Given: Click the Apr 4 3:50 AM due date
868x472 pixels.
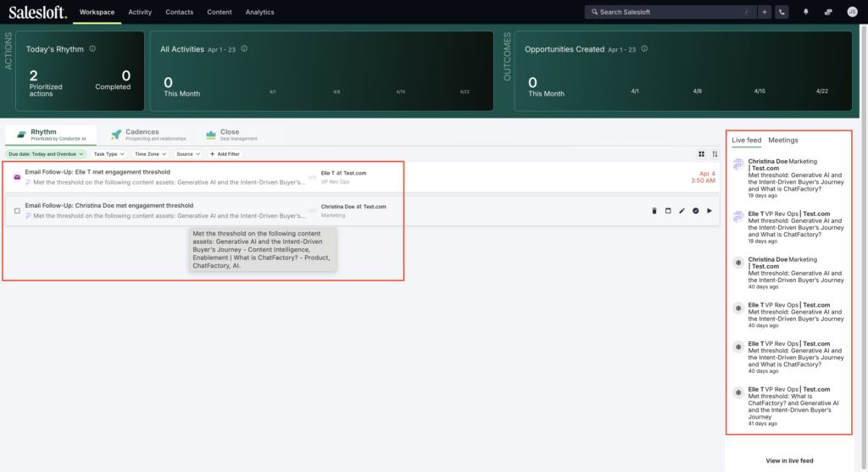Looking at the screenshot, I should point(703,177).
